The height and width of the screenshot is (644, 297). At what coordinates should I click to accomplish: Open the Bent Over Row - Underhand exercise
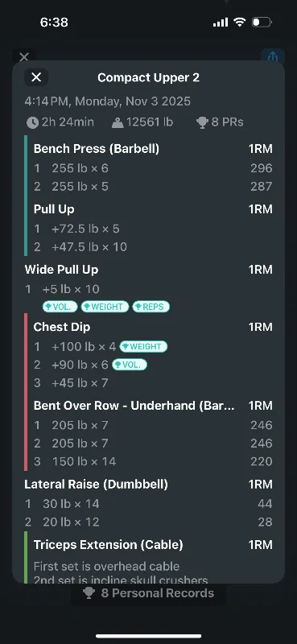click(x=134, y=406)
